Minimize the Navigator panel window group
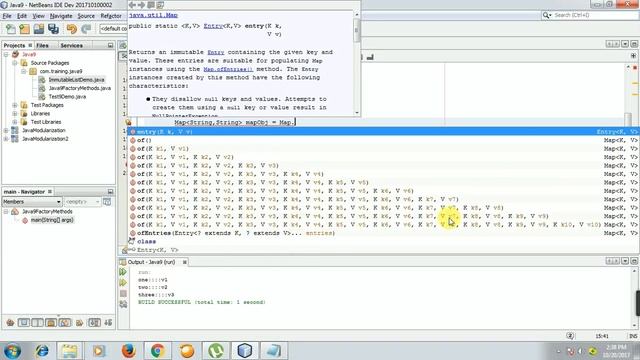Viewport: 640px width, 360px height. pos(110,191)
